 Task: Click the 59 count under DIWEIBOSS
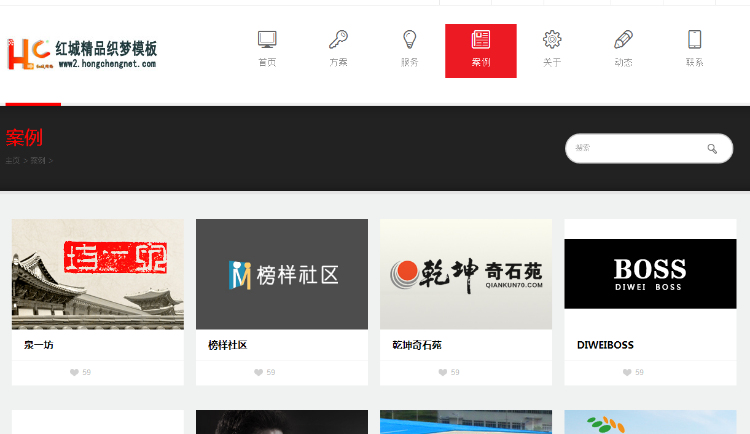[640, 372]
